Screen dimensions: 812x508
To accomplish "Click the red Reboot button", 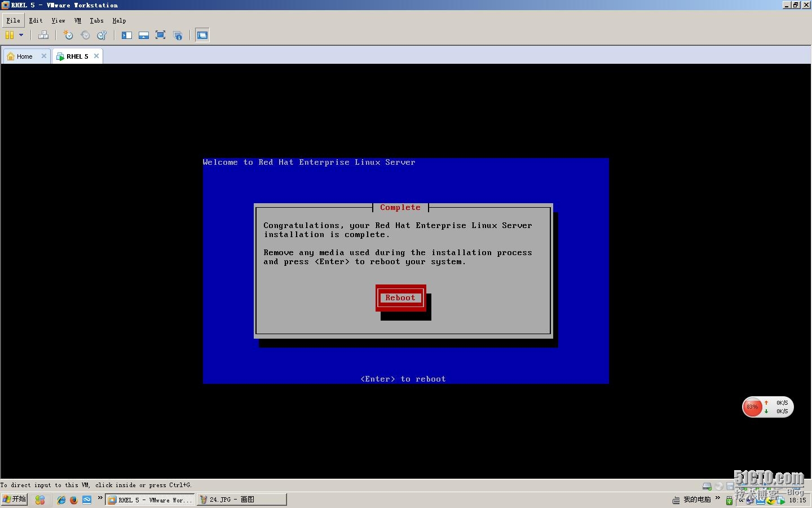I will 400,298.
